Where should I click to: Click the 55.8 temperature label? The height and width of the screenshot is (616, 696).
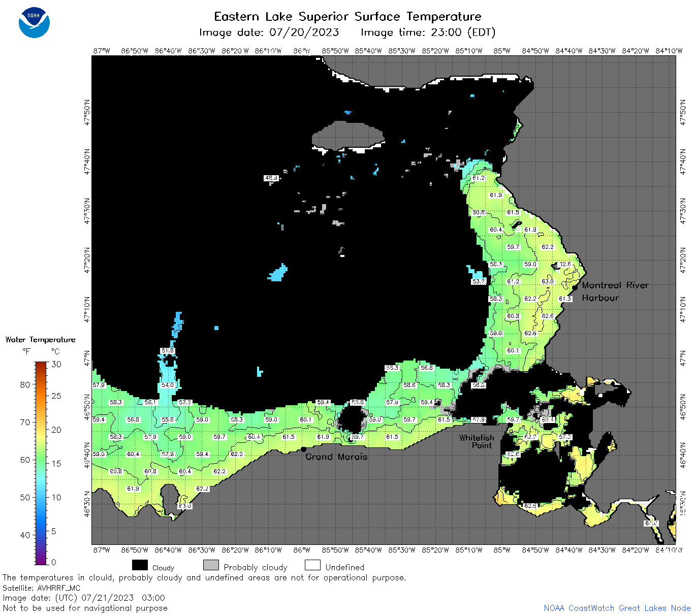click(168, 419)
